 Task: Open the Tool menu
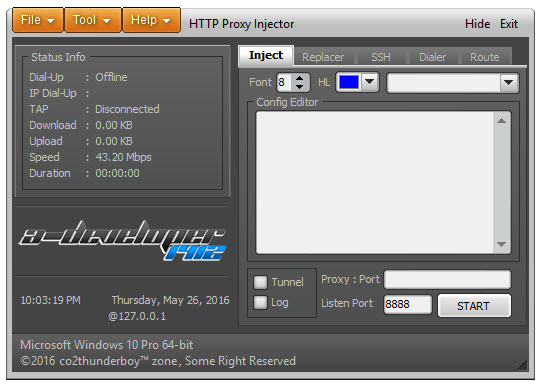point(92,20)
